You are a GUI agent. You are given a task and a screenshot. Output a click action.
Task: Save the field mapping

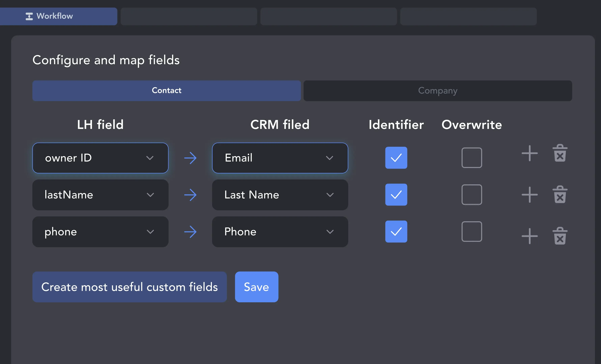click(x=257, y=287)
